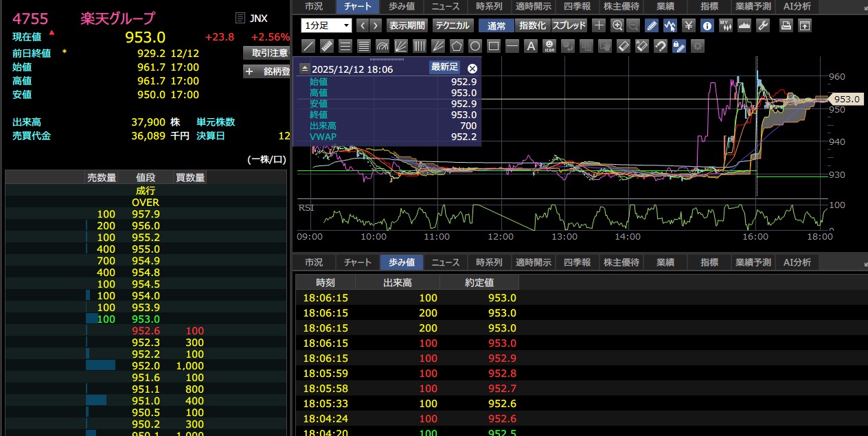Grab the popup drag handle grip

387,60
